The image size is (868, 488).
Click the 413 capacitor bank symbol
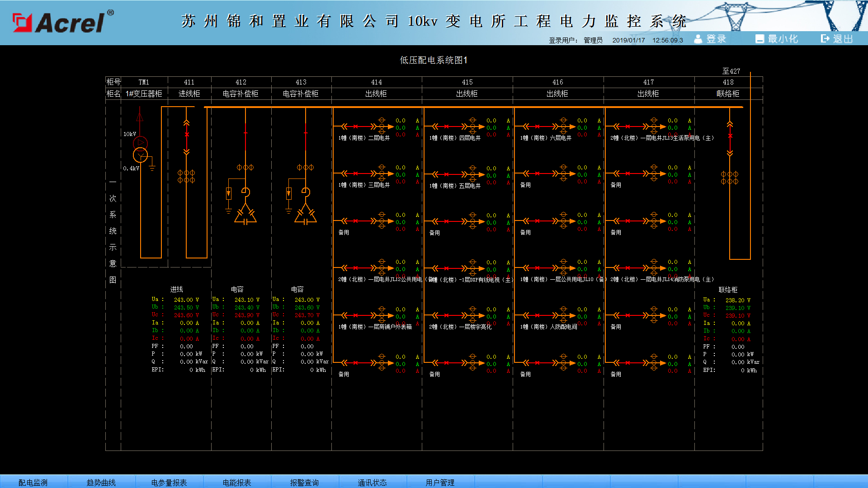306,214
